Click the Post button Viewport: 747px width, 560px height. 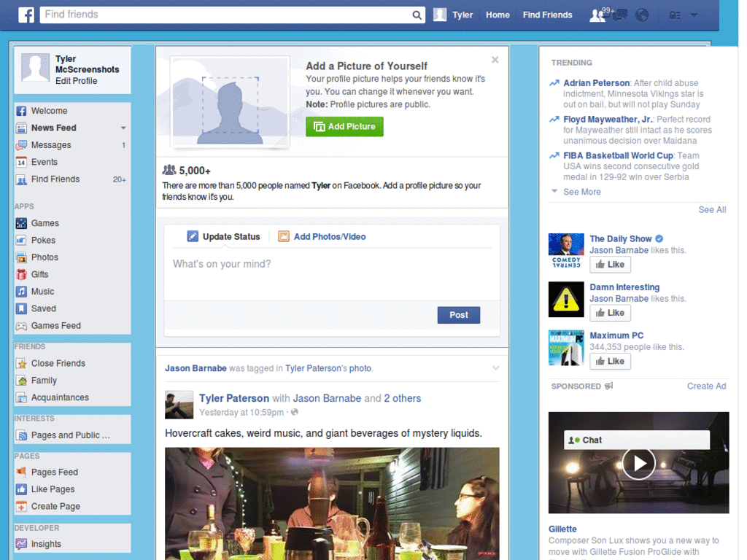pos(459,315)
